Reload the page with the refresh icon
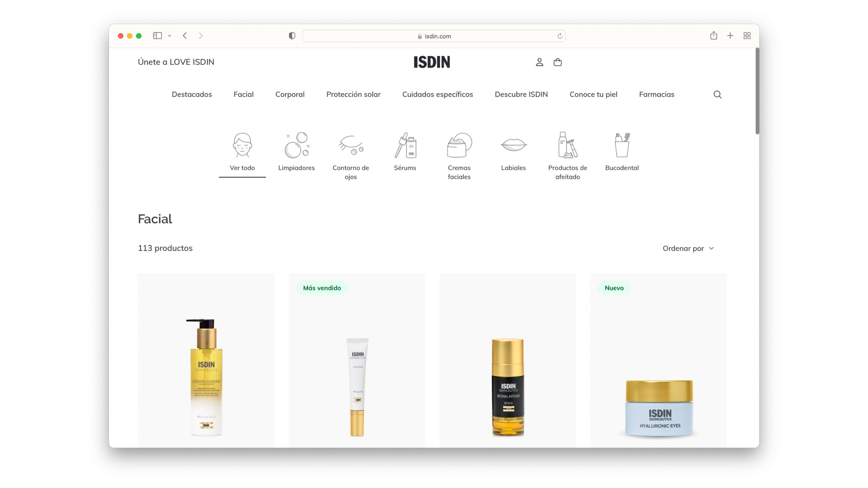 click(x=560, y=36)
